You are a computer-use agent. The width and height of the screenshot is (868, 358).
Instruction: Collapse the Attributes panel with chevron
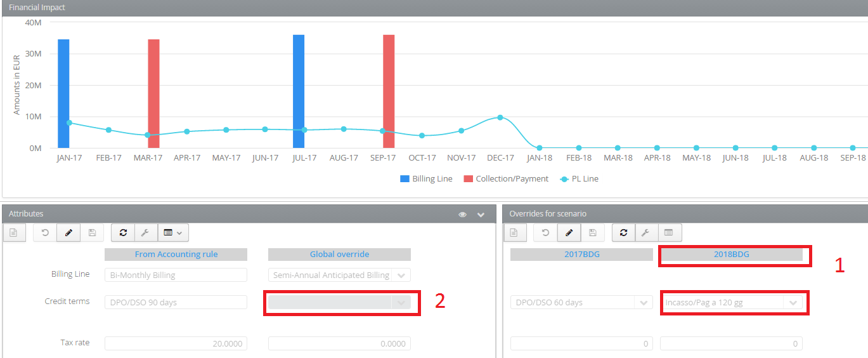[481, 215]
